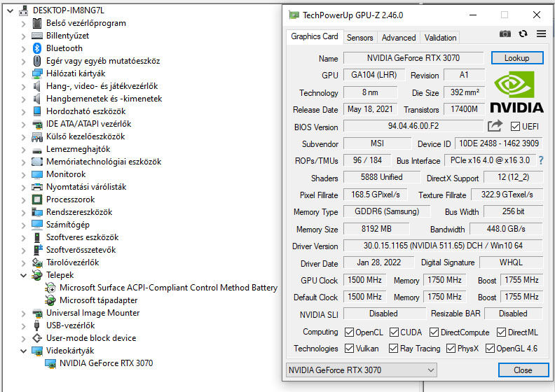
Task: Click the Device ID value 10DE 2488
Action: coord(498,143)
